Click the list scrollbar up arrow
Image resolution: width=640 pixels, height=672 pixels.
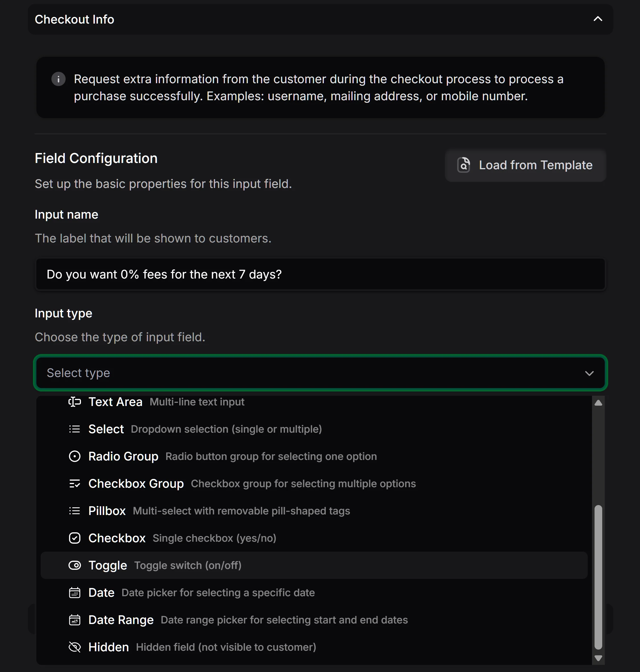point(598,403)
